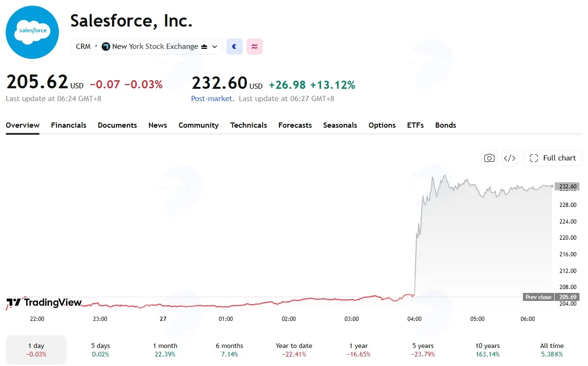Select the Year to date range
The width and height of the screenshot is (588, 366).
point(294,350)
